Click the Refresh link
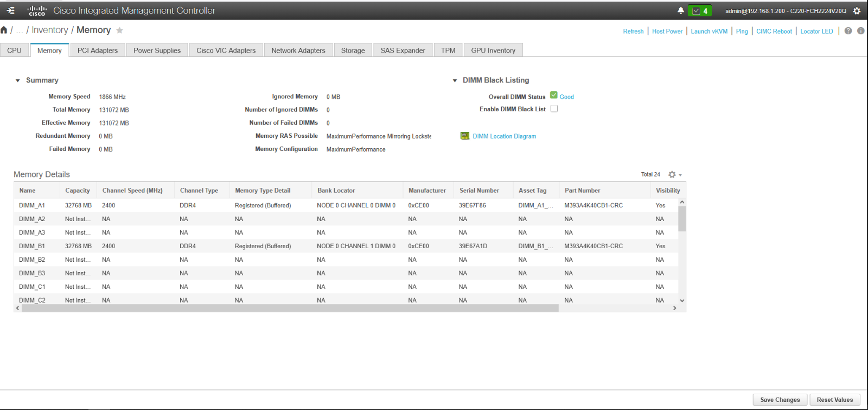Viewport: 868px width, 410px height. [633, 31]
